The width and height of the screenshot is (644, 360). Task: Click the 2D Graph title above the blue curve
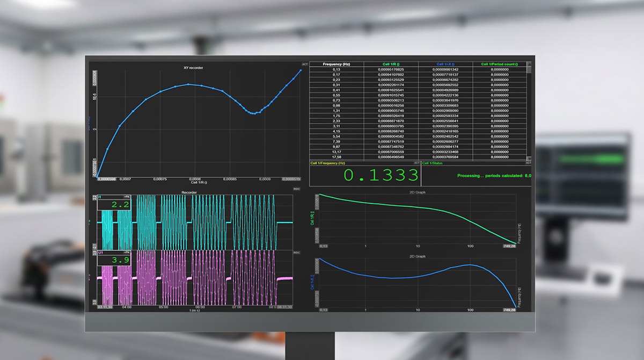(x=418, y=256)
